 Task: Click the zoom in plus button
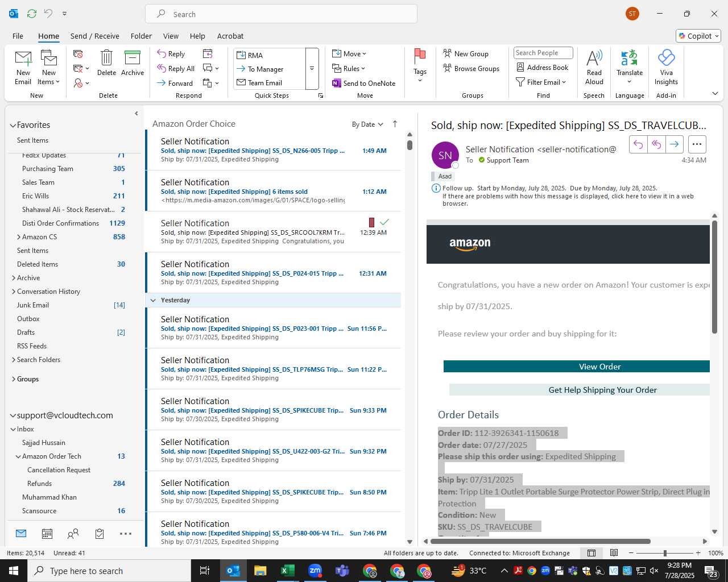pos(698,553)
